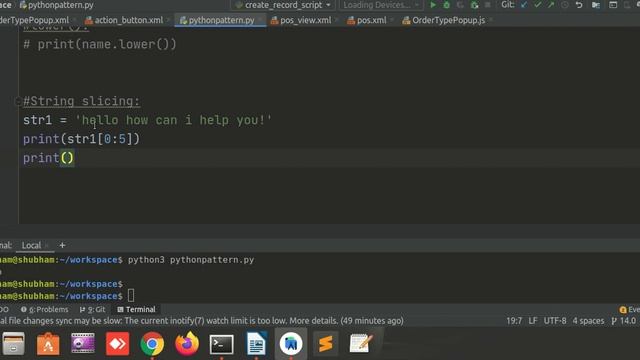Viewport: 640px width, 360px height.
Task: Open the 6: Problems tool window
Action: click(45, 309)
